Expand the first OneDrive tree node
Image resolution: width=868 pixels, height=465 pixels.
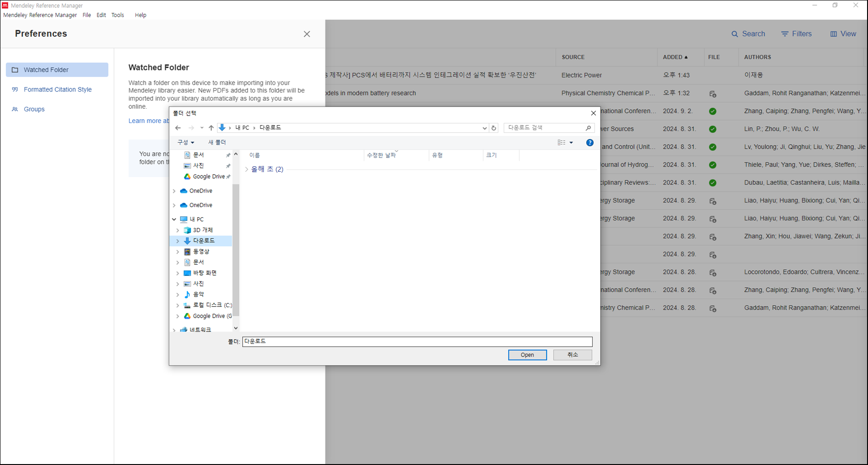click(174, 191)
